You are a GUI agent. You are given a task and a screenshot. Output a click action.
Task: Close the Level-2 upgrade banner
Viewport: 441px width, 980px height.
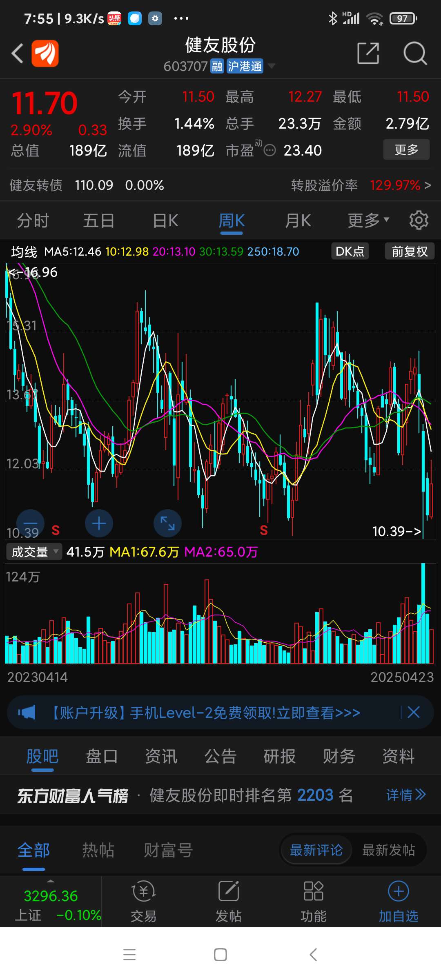[414, 713]
